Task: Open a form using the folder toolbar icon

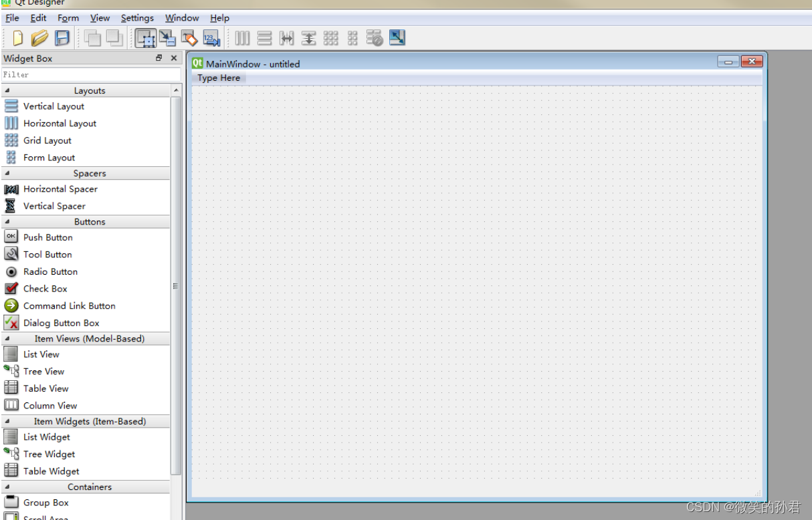Action: 39,38
